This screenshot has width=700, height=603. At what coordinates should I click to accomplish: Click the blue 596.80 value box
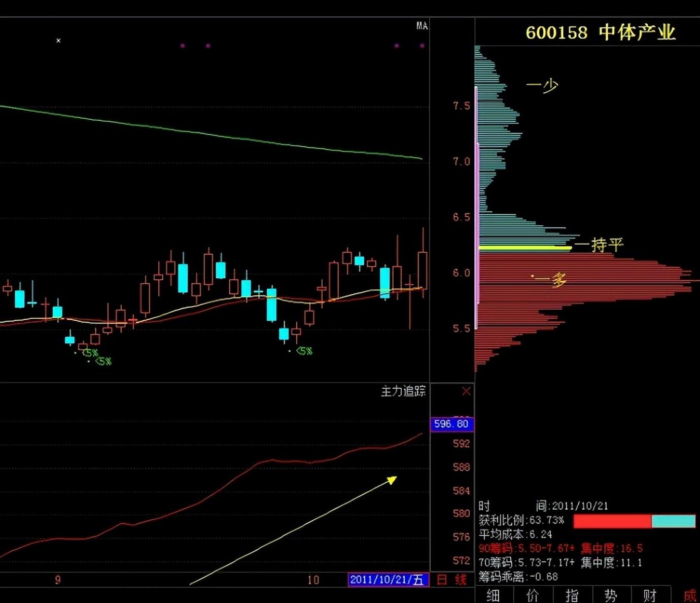452,424
